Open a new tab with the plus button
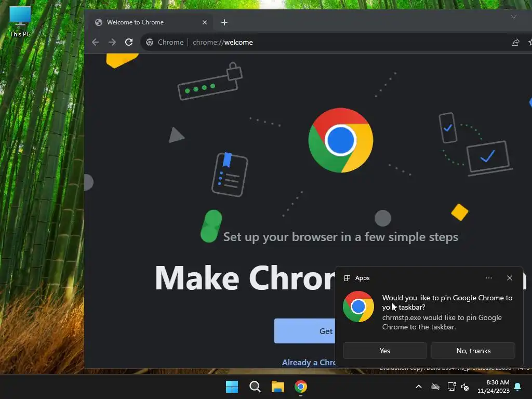Viewport: 532px width, 399px height. [224, 22]
